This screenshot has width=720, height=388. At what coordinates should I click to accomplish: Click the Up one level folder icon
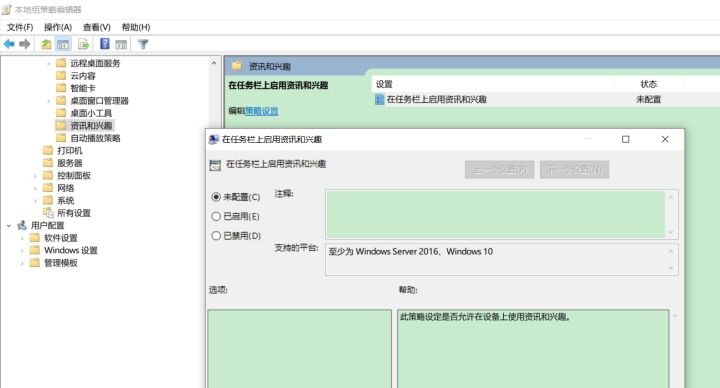(46, 44)
